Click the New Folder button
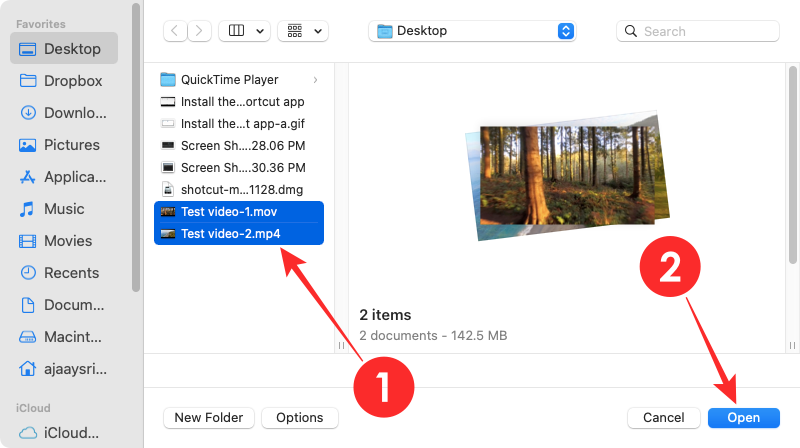This screenshot has height=448, width=800. point(208,418)
